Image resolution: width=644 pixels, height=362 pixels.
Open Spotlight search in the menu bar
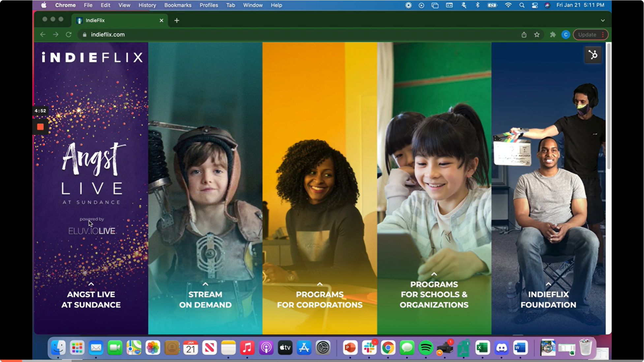pos(522,5)
